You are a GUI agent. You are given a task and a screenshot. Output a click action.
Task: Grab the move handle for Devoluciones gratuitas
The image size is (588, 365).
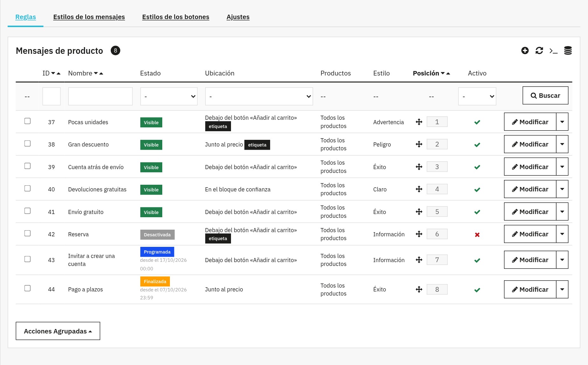[419, 189]
